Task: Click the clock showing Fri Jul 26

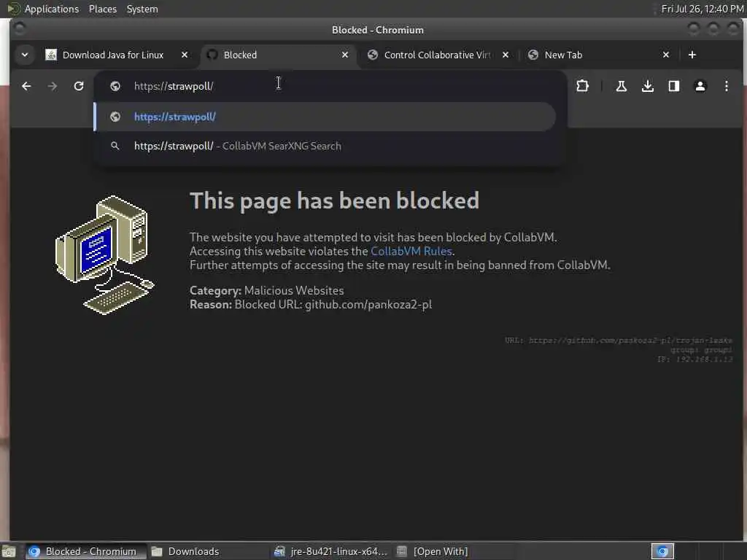Action: coord(703,9)
